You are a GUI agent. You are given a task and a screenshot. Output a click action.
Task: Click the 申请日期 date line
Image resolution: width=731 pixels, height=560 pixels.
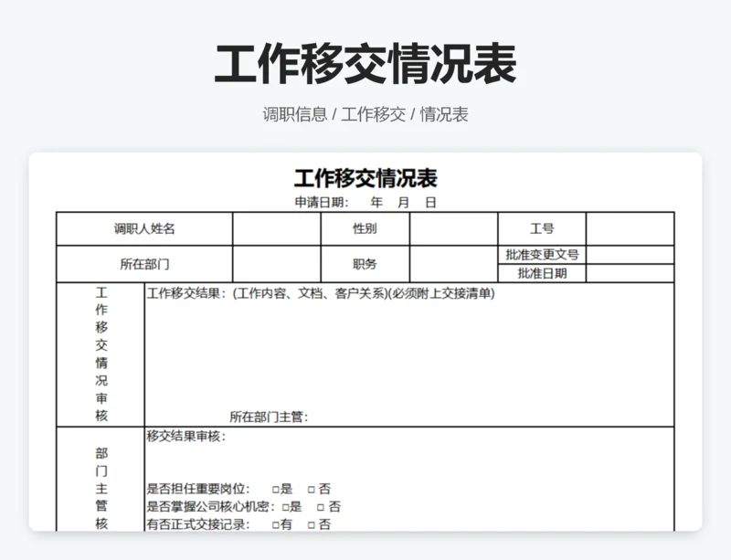click(x=365, y=203)
